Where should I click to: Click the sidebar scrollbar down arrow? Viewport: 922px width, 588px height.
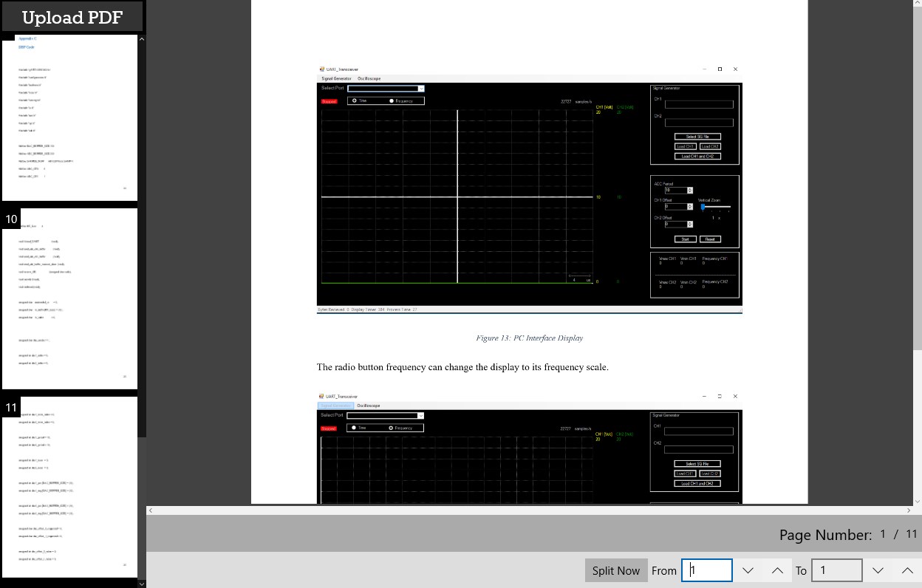point(141,584)
